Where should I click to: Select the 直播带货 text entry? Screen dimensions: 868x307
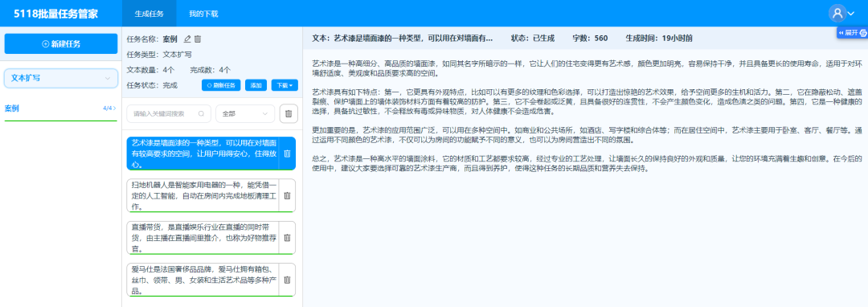(x=203, y=237)
